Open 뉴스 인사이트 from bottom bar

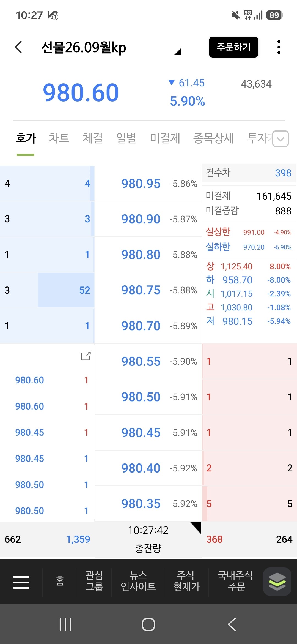[x=138, y=581]
